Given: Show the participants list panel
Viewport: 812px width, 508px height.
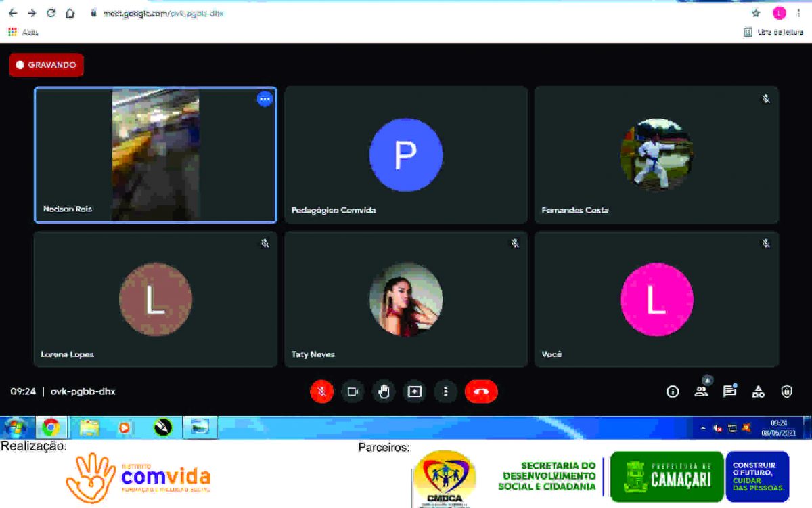Looking at the screenshot, I should (x=701, y=391).
